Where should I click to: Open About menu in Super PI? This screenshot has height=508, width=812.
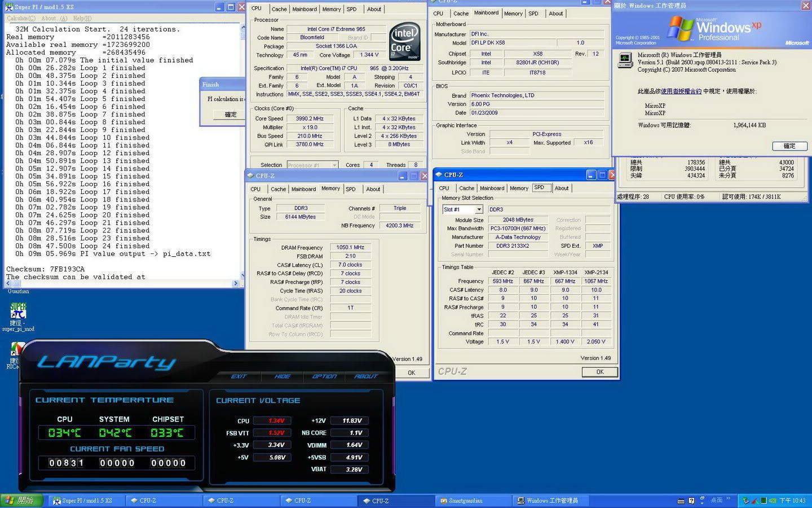tap(54, 19)
